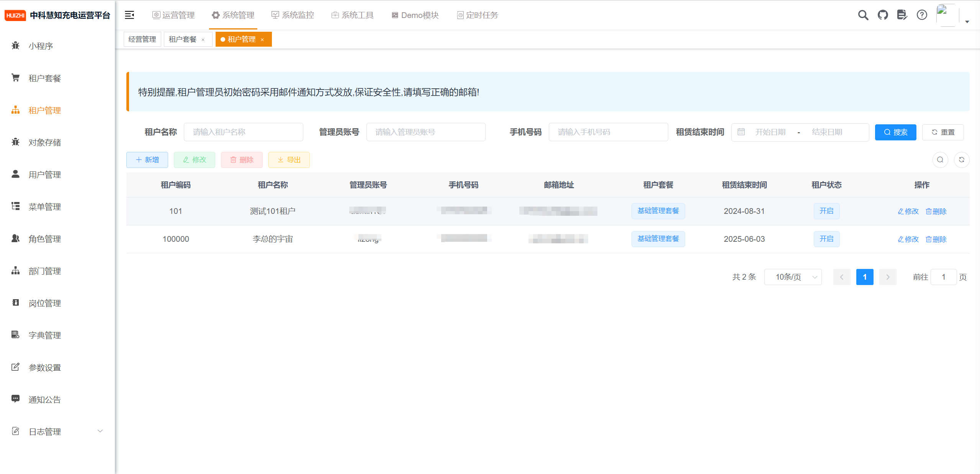Viewport: 980px width, 474px height.
Task: Click 开启 status for 李总的宇宙
Action: tap(826, 239)
